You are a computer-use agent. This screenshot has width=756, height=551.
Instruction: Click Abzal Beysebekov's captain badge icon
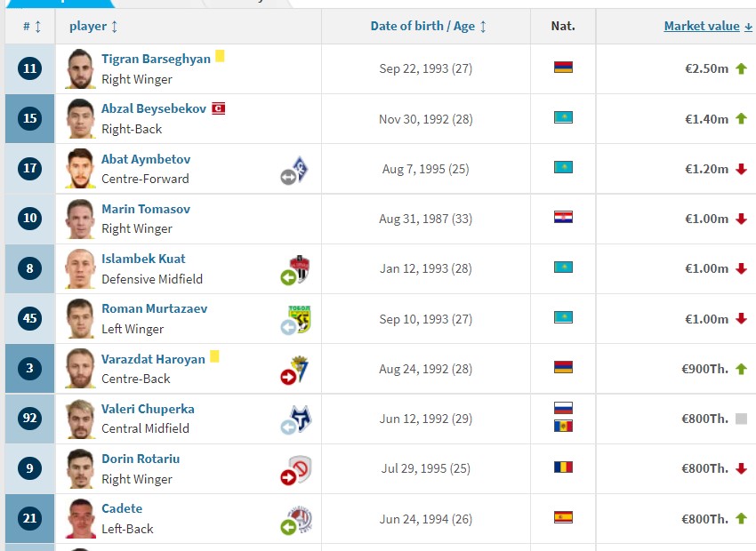219,108
